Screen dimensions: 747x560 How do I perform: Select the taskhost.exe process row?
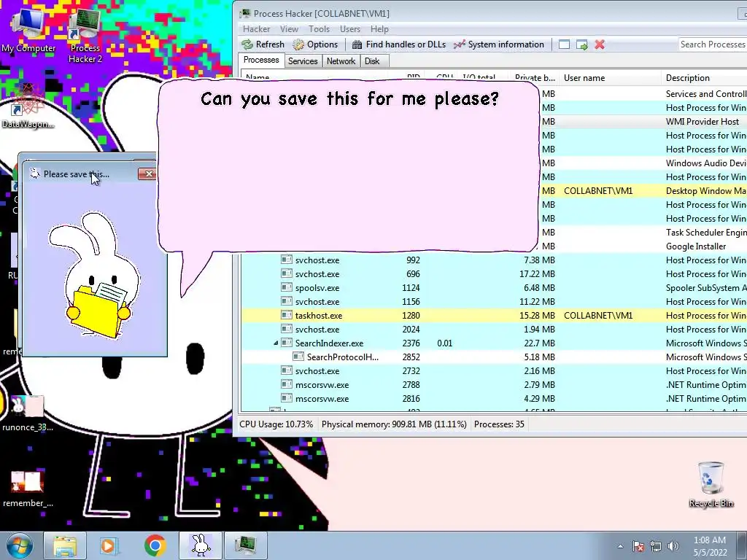point(494,315)
